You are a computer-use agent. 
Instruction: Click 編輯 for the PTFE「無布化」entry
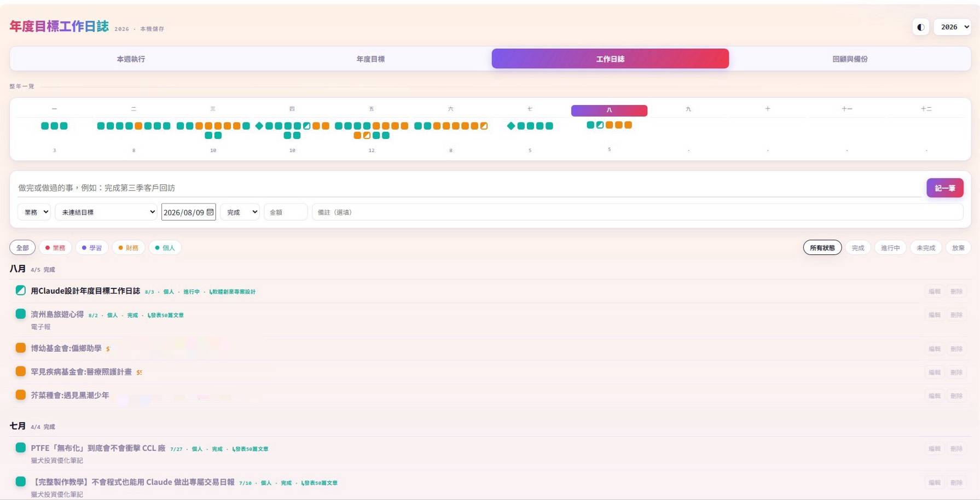click(x=935, y=449)
